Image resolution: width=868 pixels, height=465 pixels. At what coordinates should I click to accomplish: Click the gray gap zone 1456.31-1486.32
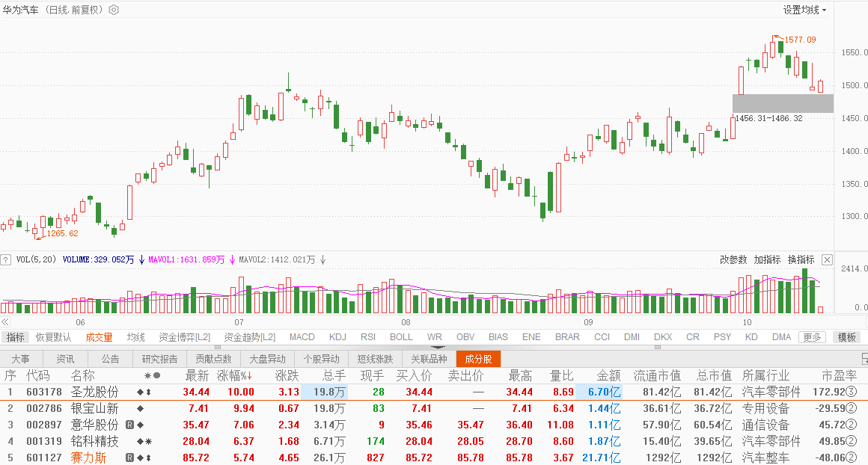(x=783, y=103)
